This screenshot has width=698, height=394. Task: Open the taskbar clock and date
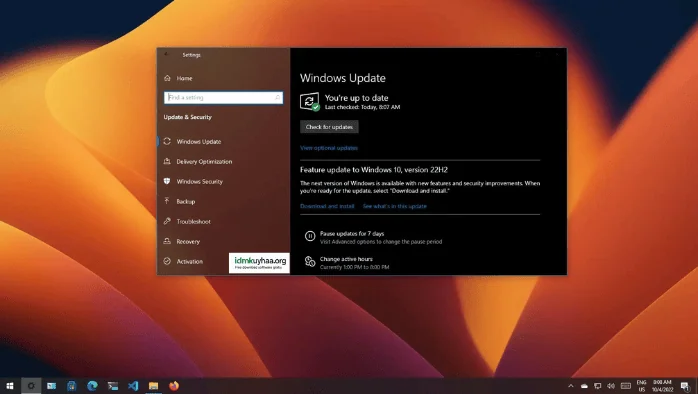[662, 386]
